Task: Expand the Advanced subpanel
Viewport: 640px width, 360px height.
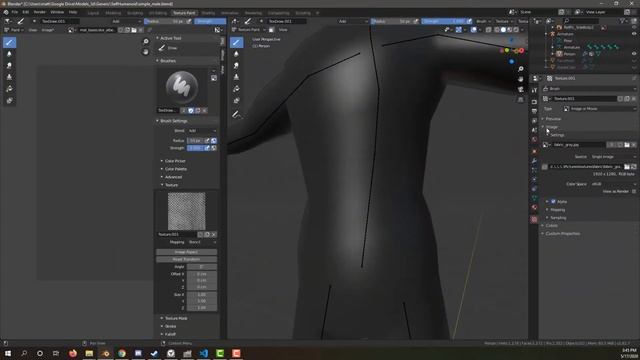Action: 173,177
